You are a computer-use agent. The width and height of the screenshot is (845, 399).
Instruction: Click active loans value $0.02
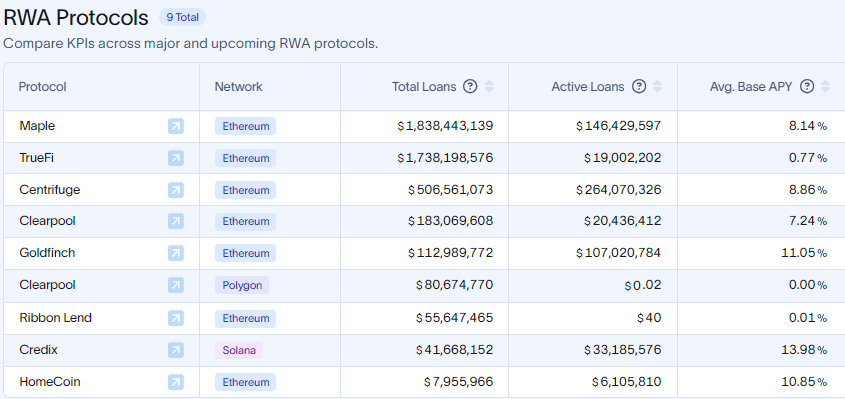pyautogui.click(x=643, y=285)
